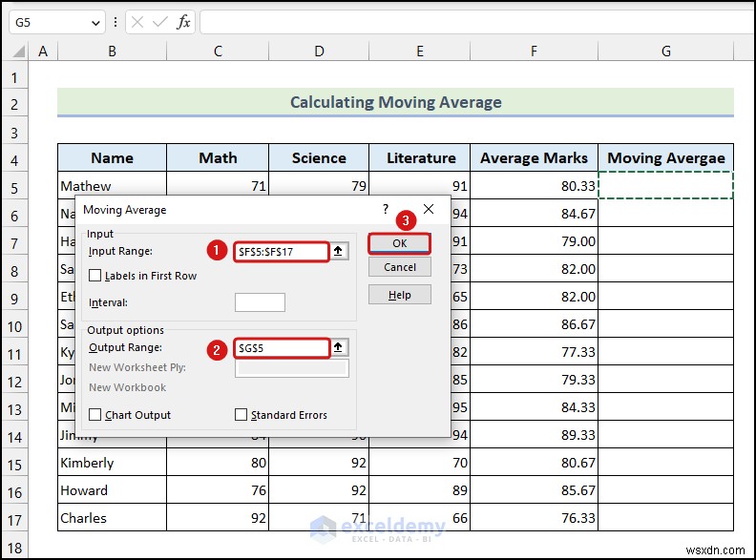Screen dimensions: 756x560
Task: Close the Moving Average dialog with X
Action: click(429, 209)
